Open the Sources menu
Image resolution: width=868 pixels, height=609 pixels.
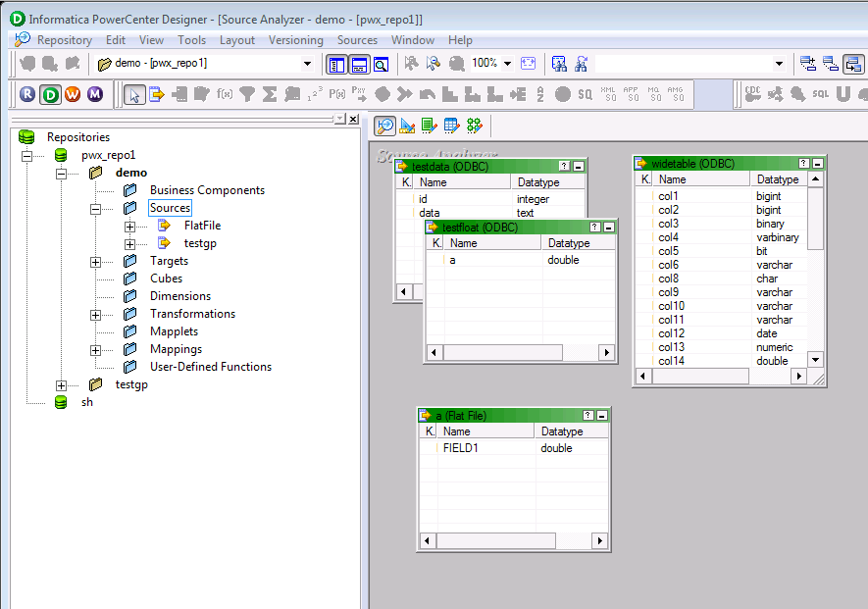tap(357, 40)
